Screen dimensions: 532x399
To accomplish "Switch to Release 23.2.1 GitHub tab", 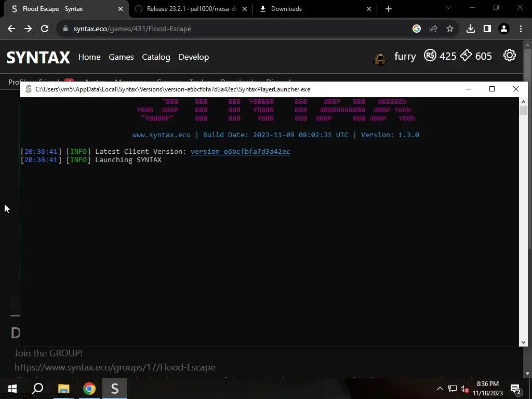I will [191, 9].
